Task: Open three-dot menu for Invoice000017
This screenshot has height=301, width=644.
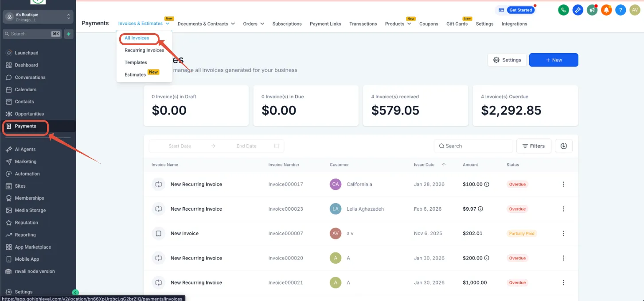Action: tap(563, 184)
